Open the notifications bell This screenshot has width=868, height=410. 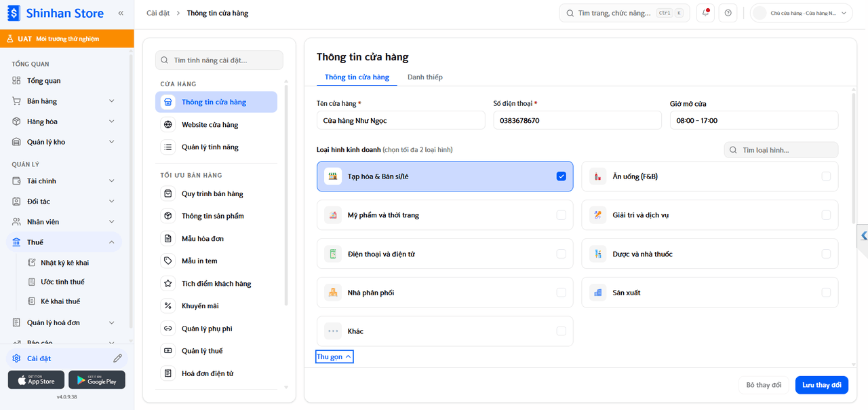pyautogui.click(x=706, y=13)
